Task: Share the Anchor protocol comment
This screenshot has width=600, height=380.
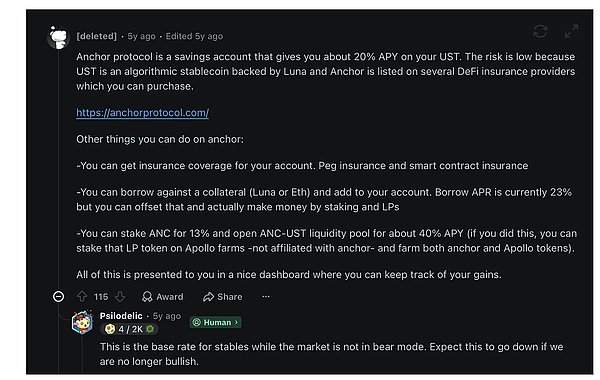Action: tap(223, 297)
